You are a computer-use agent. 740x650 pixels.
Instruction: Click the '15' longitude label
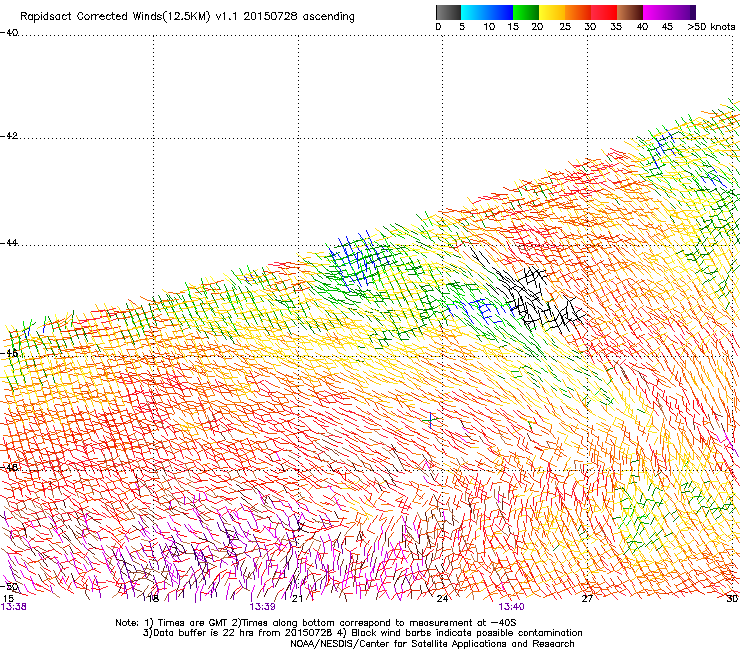8,599
